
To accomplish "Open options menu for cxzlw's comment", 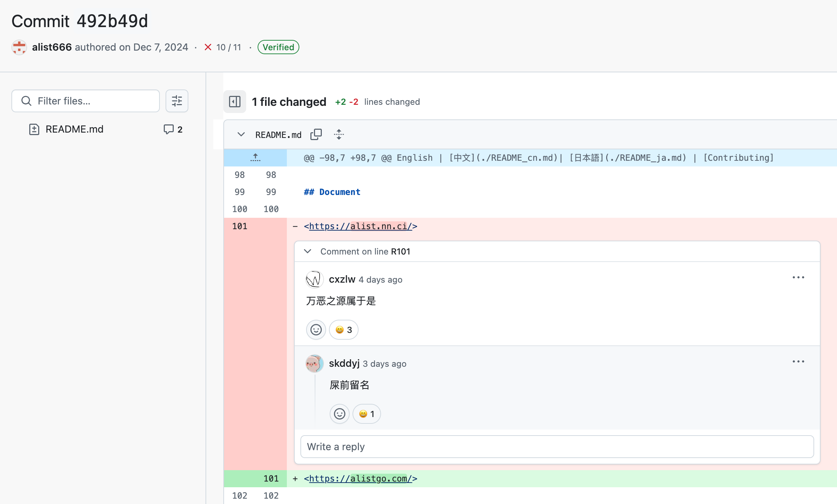I will click(798, 277).
